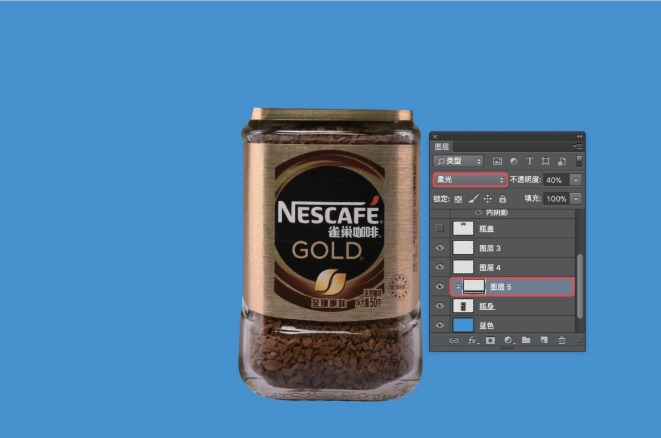Screen dimensions: 661x438
Task: Click lock transparent pixels icon
Action: point(458,199)
